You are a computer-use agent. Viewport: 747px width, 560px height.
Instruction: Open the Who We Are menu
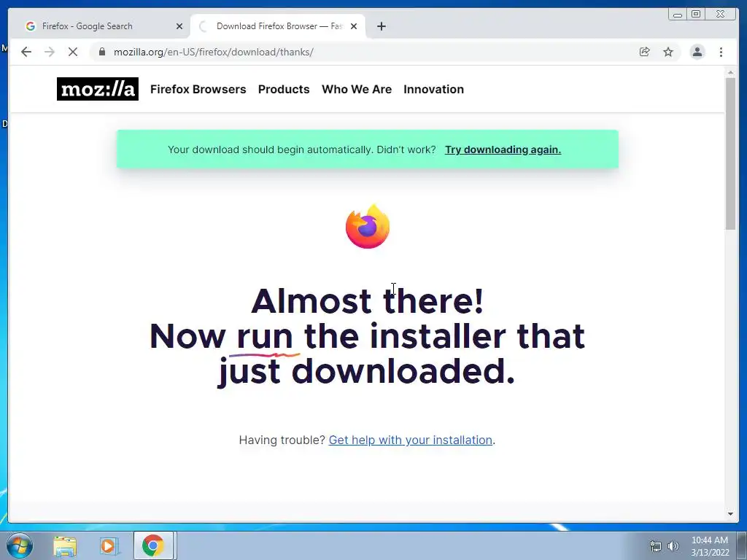point(357,89)
